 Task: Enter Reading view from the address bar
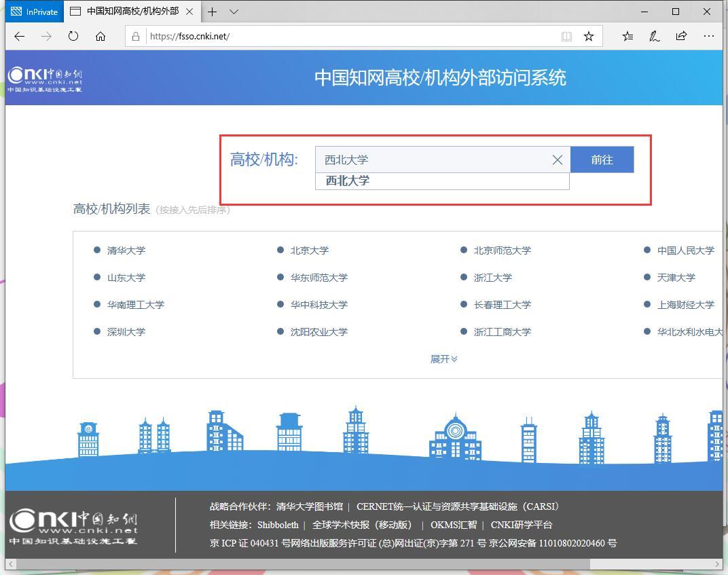(x=566, y=36)
